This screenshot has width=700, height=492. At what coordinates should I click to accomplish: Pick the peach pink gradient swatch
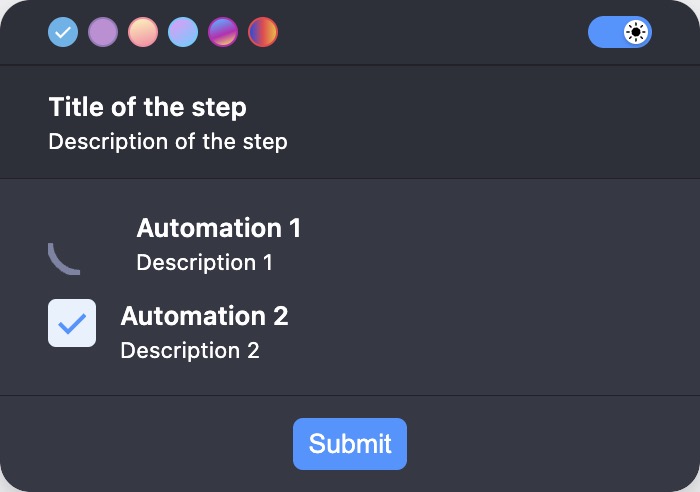(143, 32)
